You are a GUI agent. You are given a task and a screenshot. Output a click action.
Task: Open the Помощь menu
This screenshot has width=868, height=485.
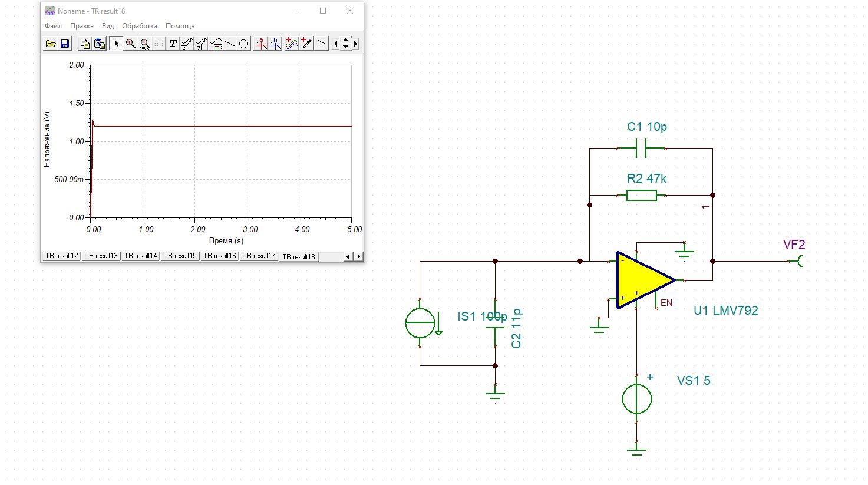pos(180,26)
